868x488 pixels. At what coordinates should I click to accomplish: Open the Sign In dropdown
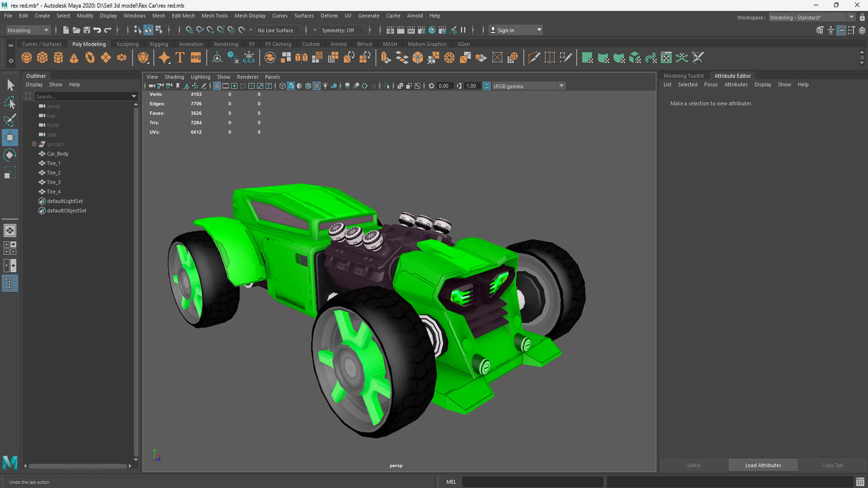tap(516, 30)
